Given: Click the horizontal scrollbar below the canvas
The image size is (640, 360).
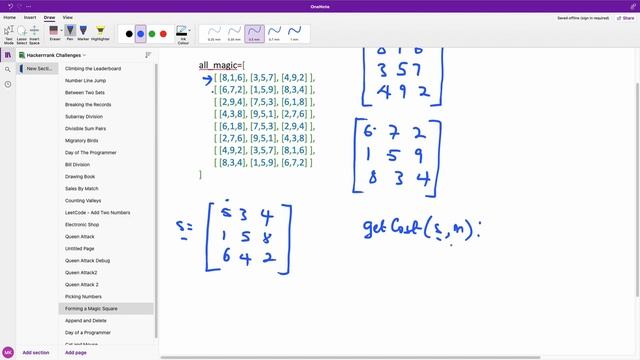Looking at the screenshot, I should click(350, 358).
